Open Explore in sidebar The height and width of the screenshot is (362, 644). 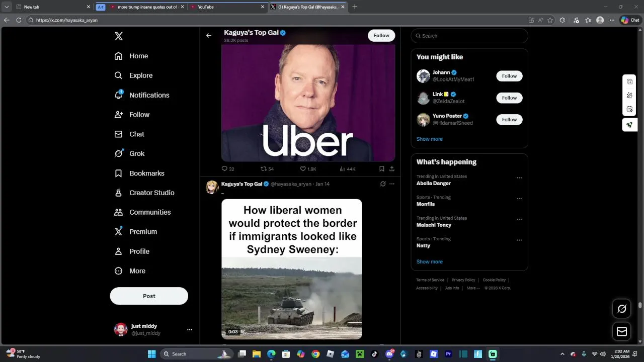coord(133,75)
